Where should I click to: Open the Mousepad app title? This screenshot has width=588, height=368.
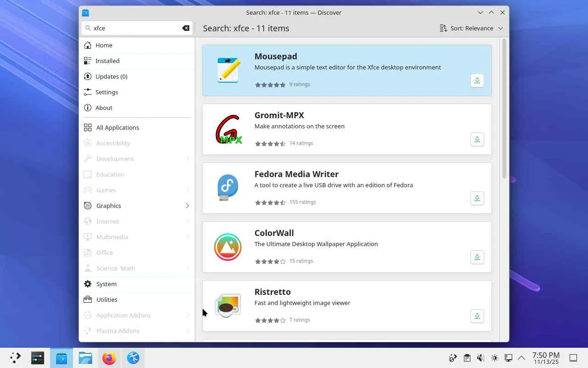[276, 56]
